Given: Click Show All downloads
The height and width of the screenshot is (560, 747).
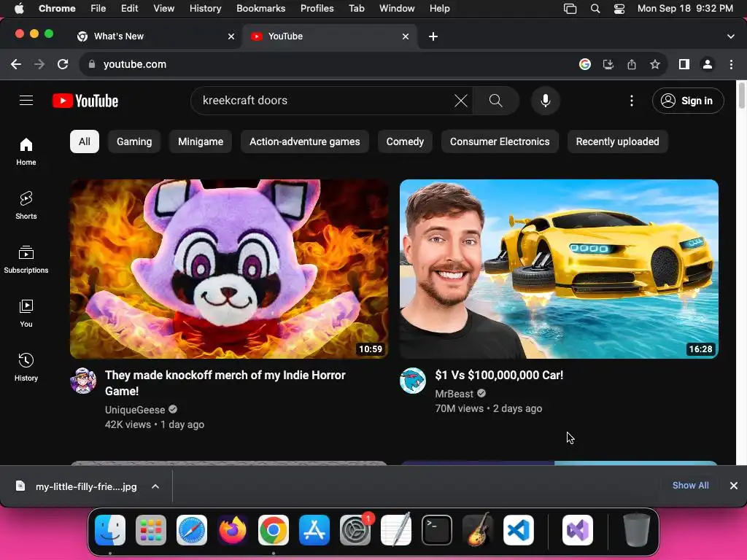Looking at the screenshot, I should coord(690,485).
